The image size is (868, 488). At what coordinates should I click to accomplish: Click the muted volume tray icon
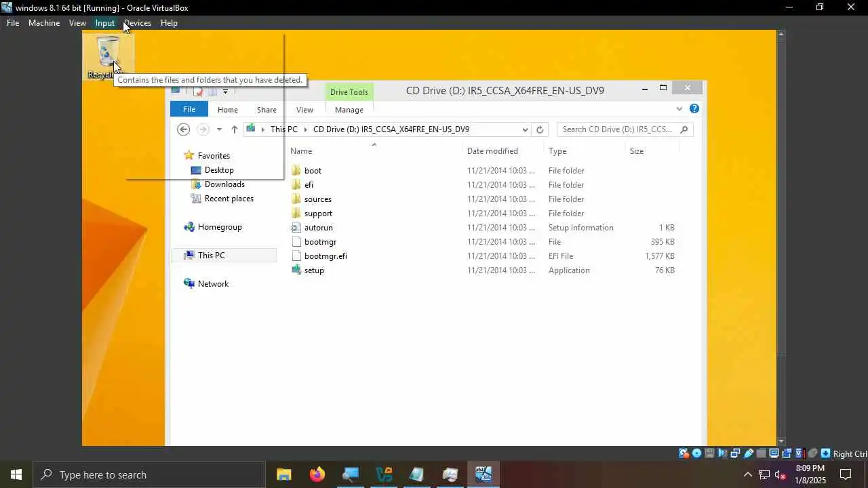[781, 474]
